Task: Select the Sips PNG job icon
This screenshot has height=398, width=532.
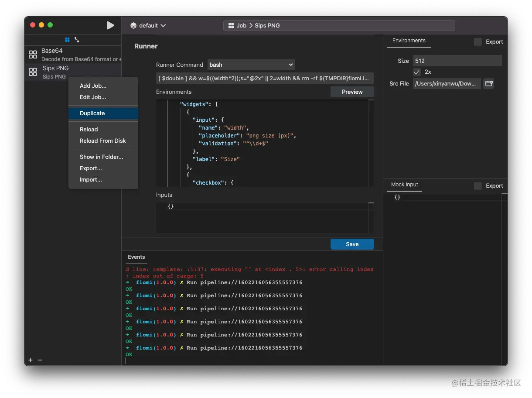Action: point(33,72)
